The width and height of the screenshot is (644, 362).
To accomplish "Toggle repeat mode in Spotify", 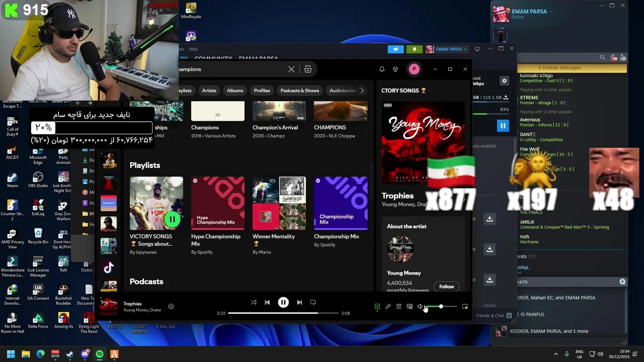I will (313, 302).
